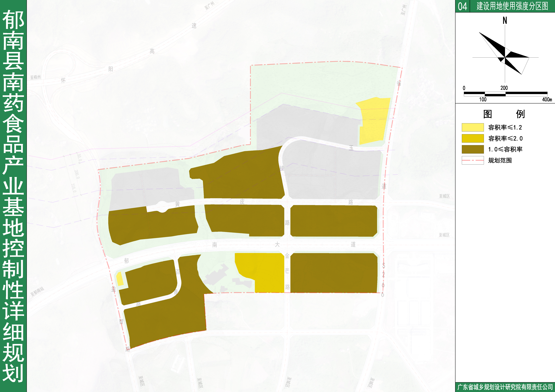
Task: Click the light yellow ≤1.2 legend swatch
Action: pos(473,127)
